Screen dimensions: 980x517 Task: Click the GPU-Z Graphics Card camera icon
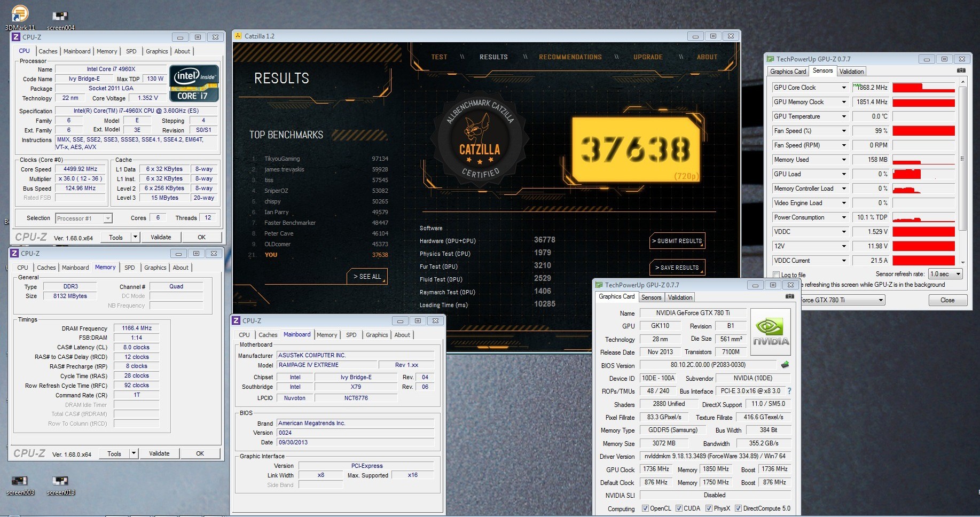[x=790, y=296]
